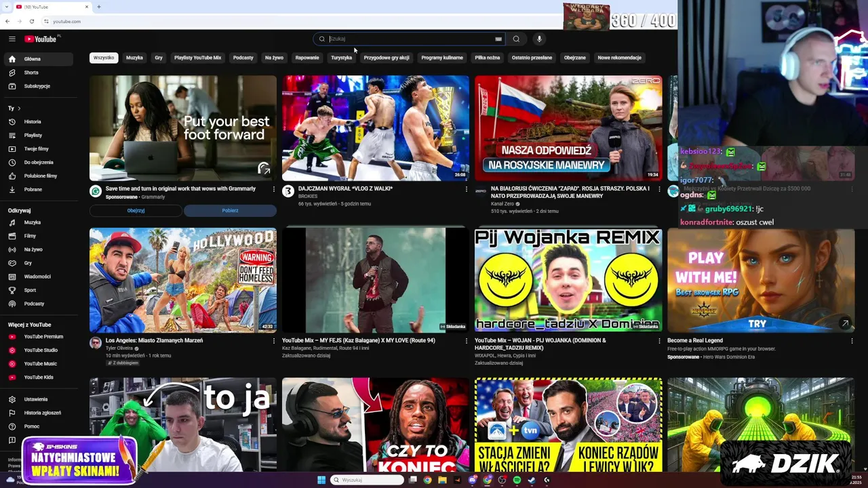Open the hamburger guide menu

pyautogui.click(x=12, y=39)
